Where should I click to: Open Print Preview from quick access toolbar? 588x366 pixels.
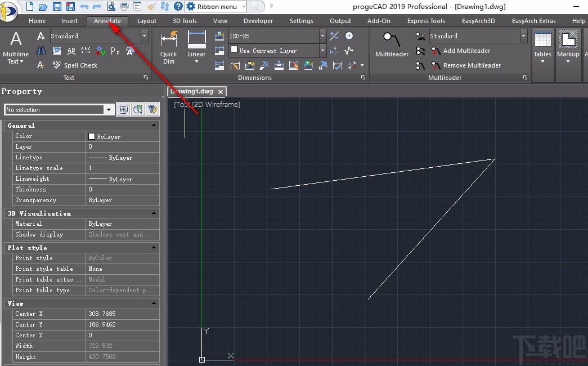[x=111, y=6]
